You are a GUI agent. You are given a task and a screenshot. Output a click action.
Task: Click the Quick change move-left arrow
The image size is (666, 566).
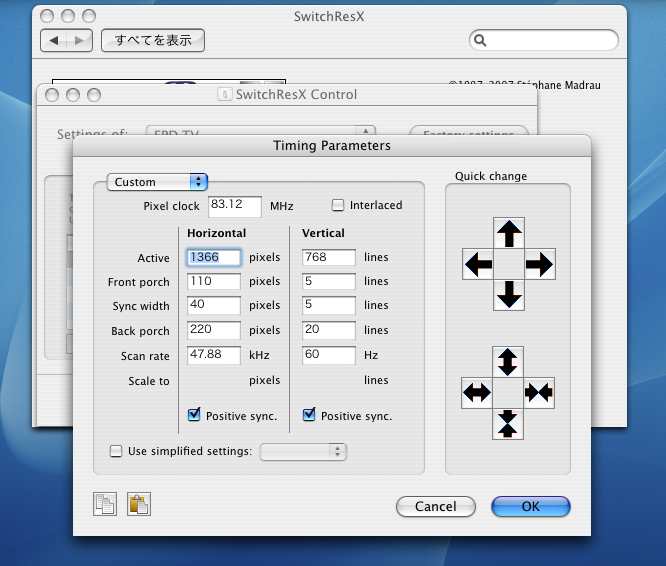point(478,264)
